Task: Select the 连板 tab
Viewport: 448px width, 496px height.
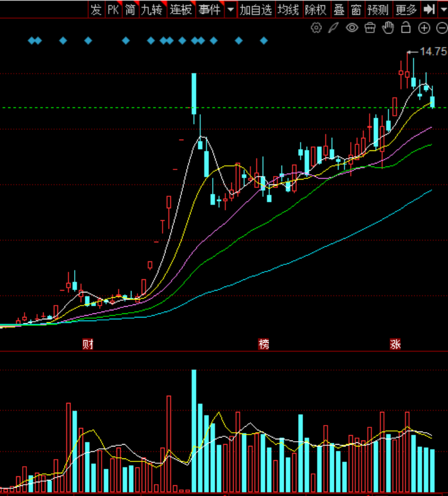Action: coord(180,10)
